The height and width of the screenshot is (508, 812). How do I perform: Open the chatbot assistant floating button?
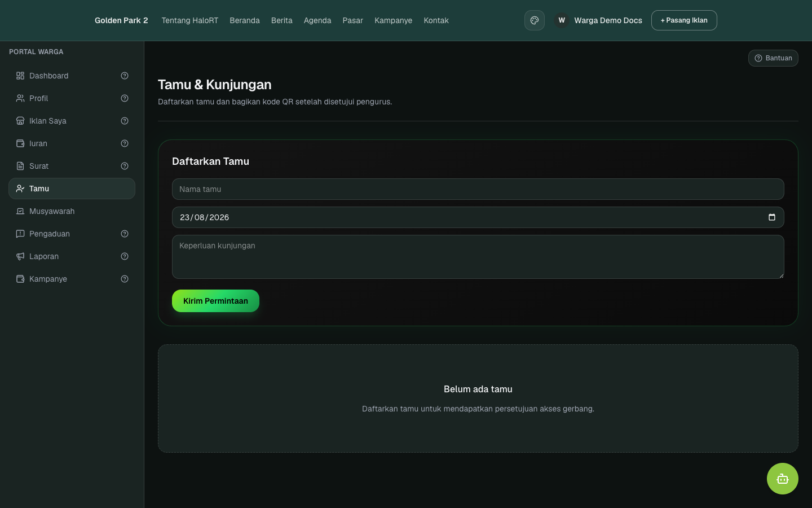[x=783, y=479]
